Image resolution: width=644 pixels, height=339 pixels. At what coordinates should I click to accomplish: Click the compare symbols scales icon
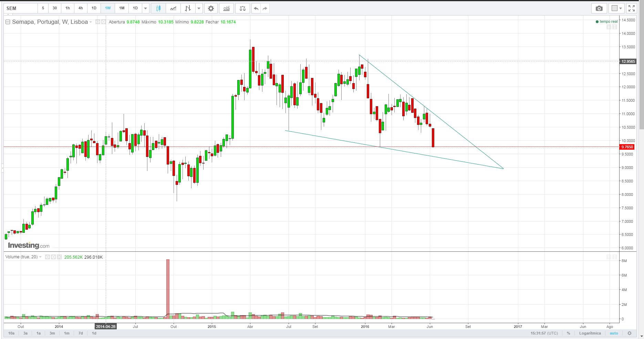tap(242, 8)
